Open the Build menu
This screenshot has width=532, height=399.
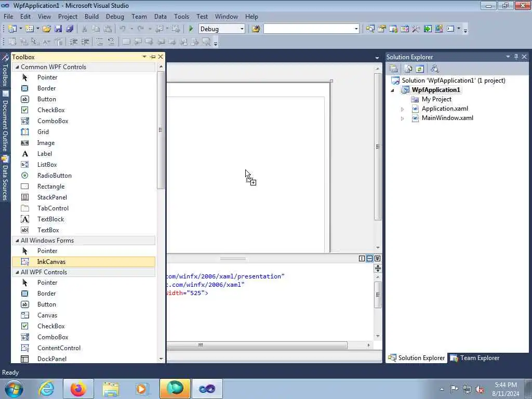[x=91, y=16]
